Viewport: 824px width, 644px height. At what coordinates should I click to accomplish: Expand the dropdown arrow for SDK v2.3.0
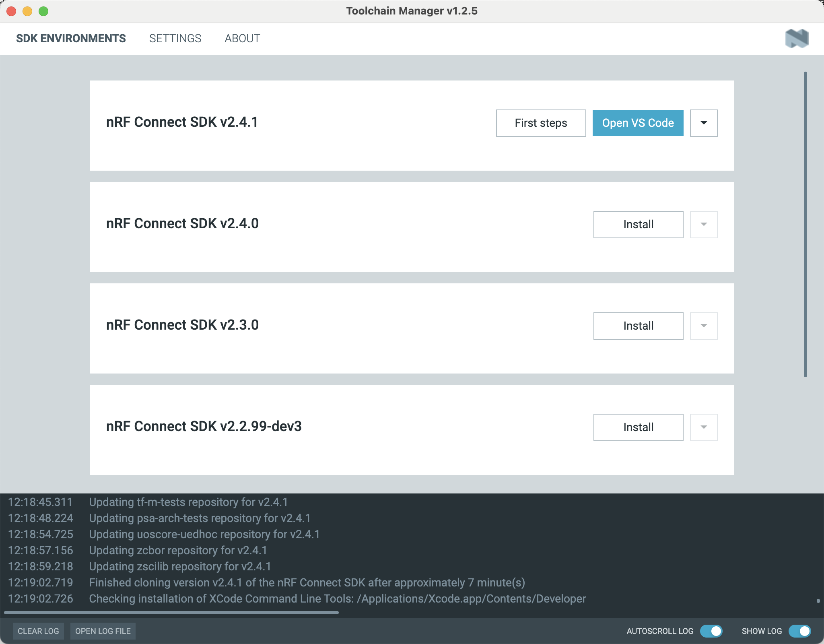point(704,326)
